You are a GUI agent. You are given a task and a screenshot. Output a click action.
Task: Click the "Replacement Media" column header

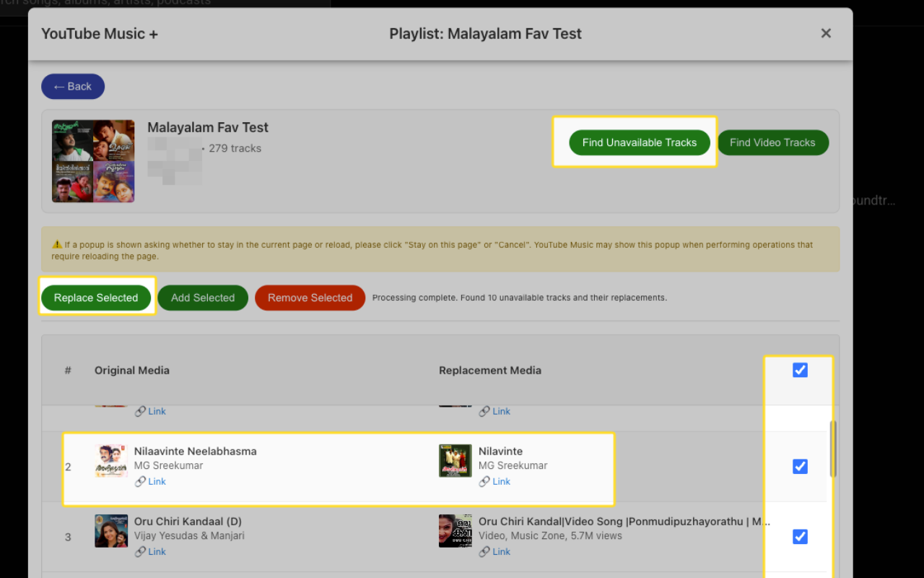point(490,370)
